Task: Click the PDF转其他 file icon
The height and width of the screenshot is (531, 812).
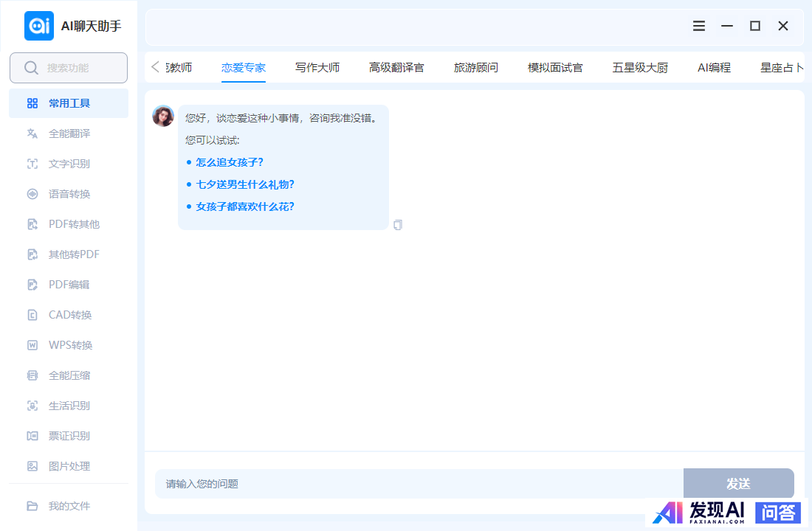Action: tap(32, 224)
